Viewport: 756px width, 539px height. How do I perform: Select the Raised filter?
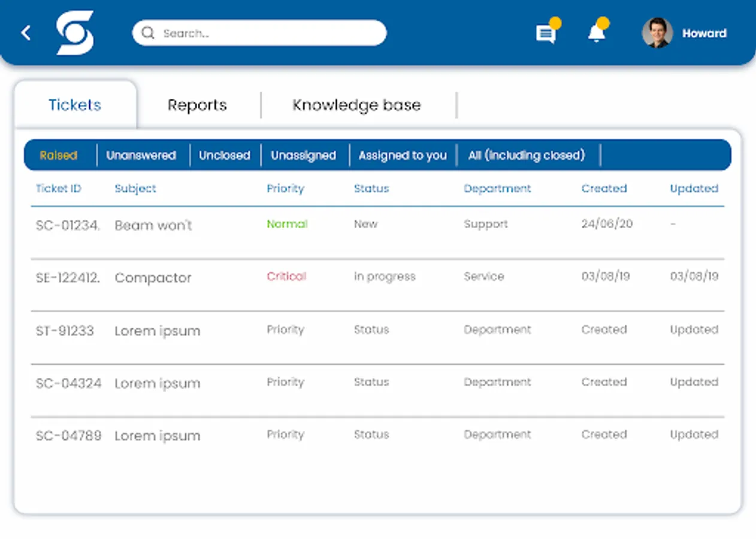point(59,156)
